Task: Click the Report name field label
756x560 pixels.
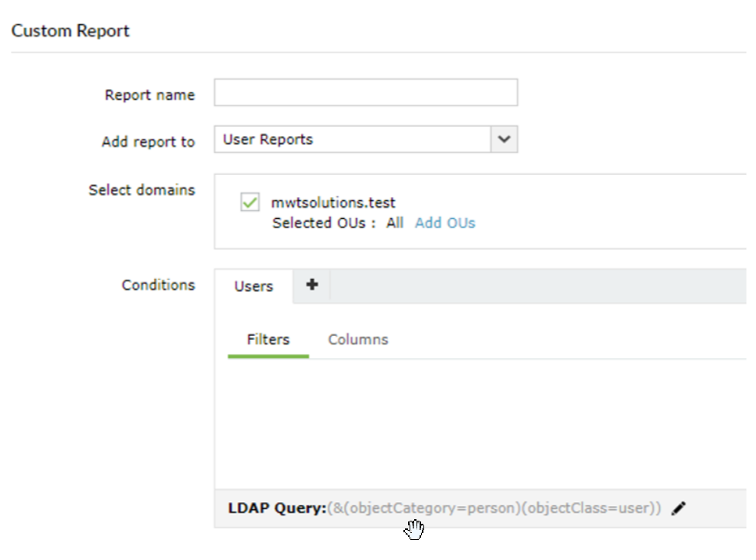Action: pos(149,96)
